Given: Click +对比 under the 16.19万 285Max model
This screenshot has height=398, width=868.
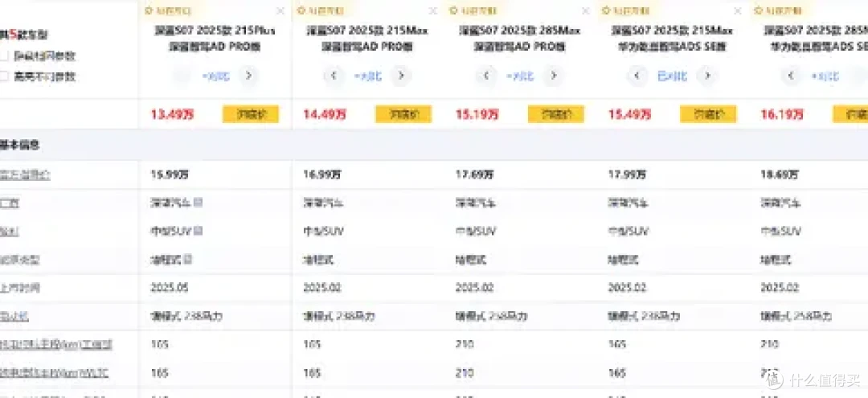Looking at the screenshot, I should coord(825,76).
